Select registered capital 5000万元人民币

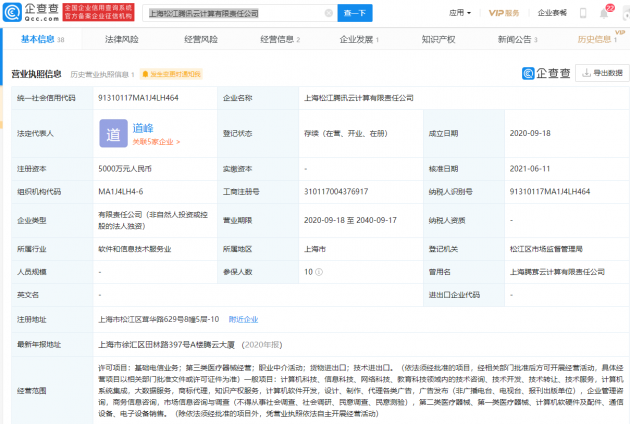pos(125,169)
